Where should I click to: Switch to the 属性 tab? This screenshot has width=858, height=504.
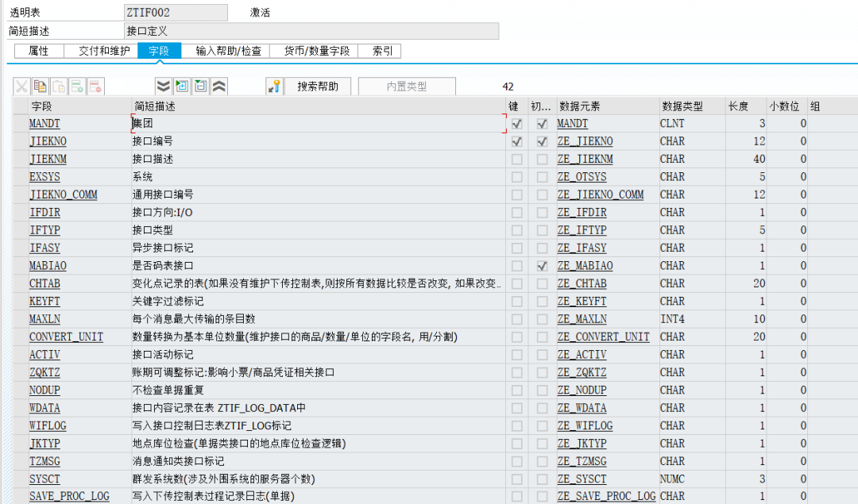coord(39,51)
